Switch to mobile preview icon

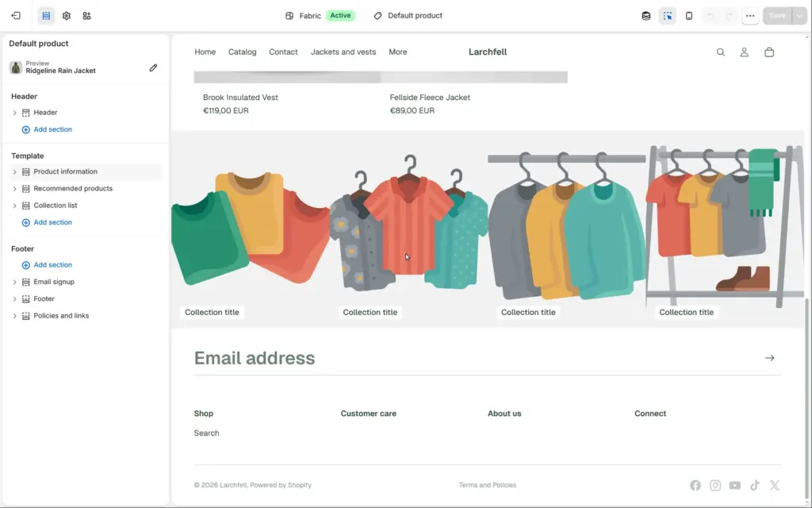point(689,16)
